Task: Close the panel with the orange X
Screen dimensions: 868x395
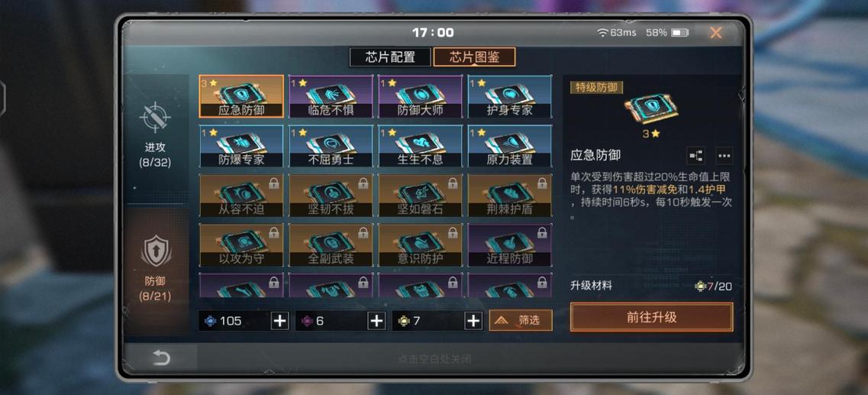Action: (716, 33)
